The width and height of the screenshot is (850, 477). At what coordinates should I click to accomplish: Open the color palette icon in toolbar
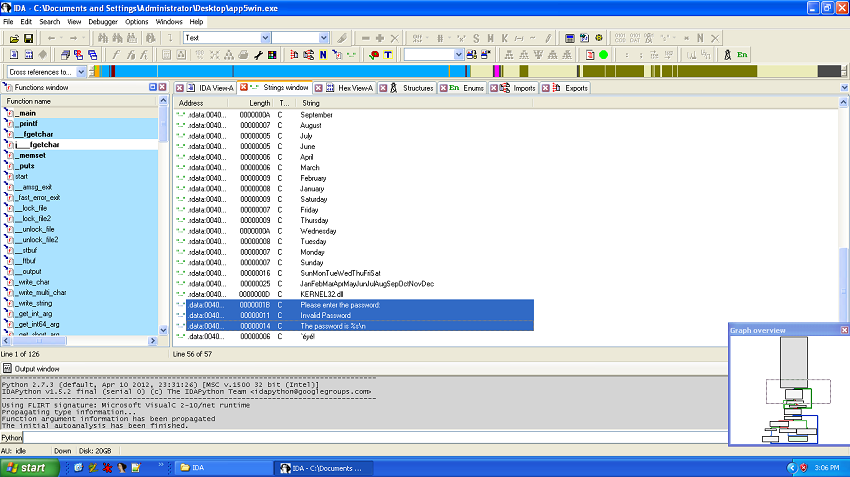272,55
